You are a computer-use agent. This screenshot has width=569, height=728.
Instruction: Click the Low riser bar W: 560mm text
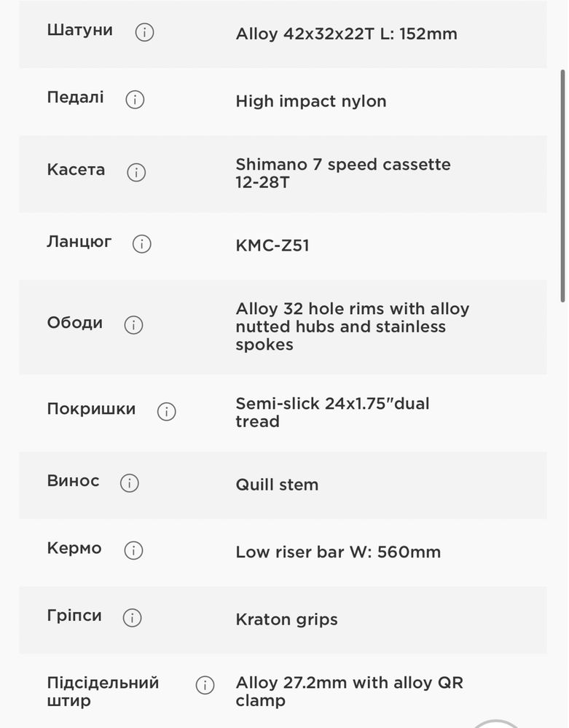tap(338, 552)
